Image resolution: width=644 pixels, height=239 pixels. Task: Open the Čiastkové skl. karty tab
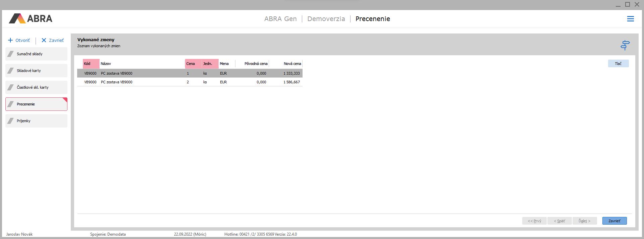coord(36,87)
